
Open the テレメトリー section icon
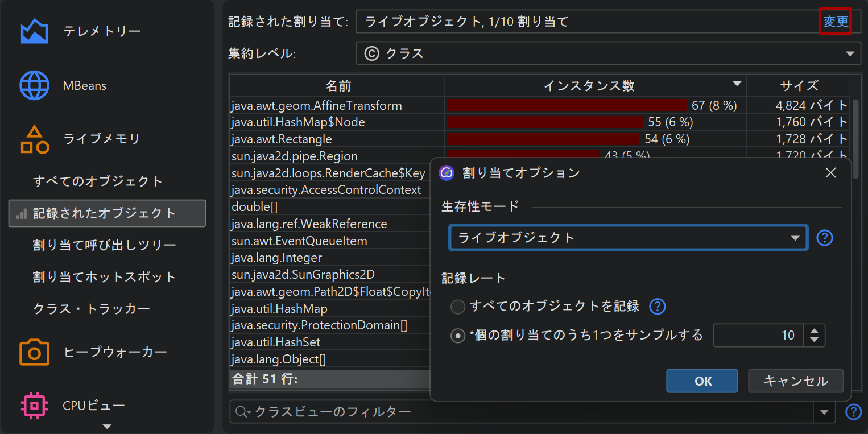34,31
